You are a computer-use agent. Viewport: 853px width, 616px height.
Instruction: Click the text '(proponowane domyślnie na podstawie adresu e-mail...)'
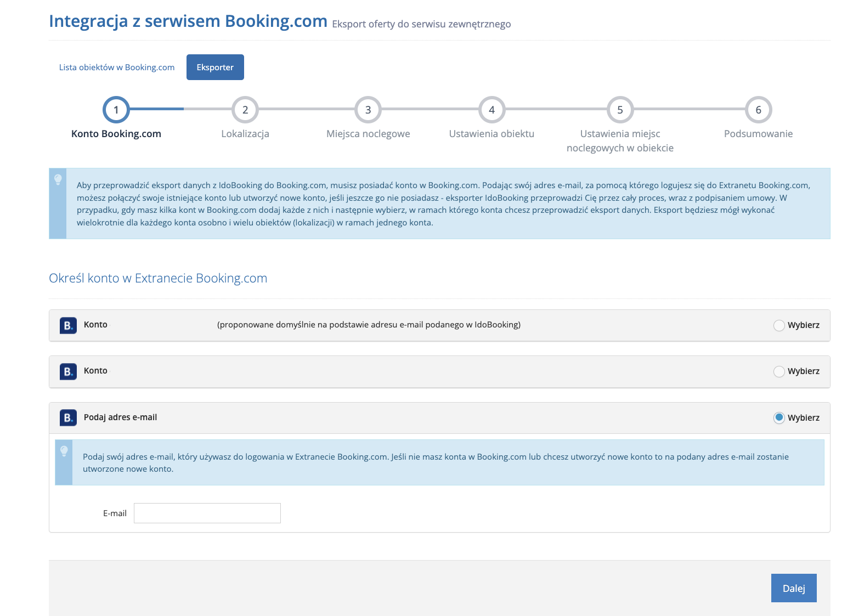pos(369,325)
